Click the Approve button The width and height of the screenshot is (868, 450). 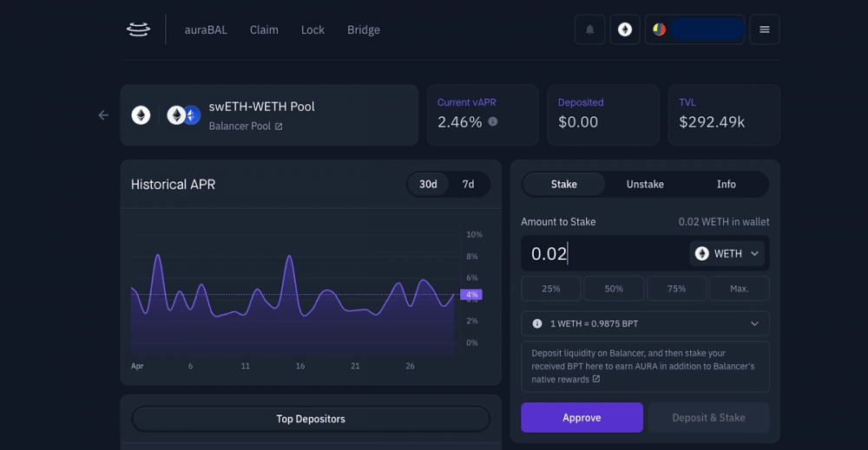point(582,417)
